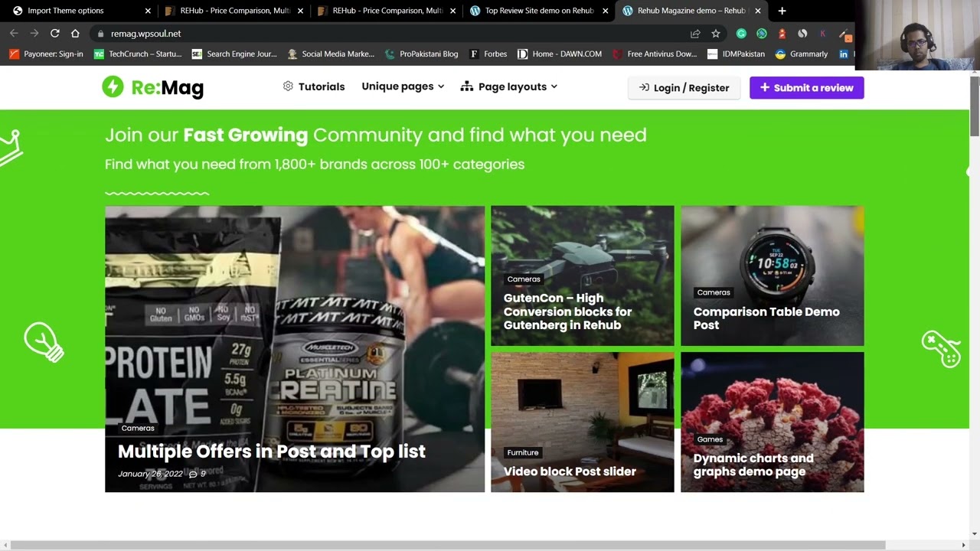Open the Payoneer: Sign-in bookmark
Screen dimensions: 980x551
[46, 54]
